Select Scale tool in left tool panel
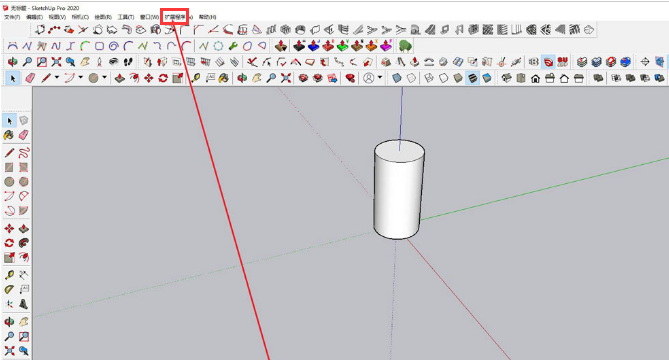669x360 pixels. coord(9,257)
